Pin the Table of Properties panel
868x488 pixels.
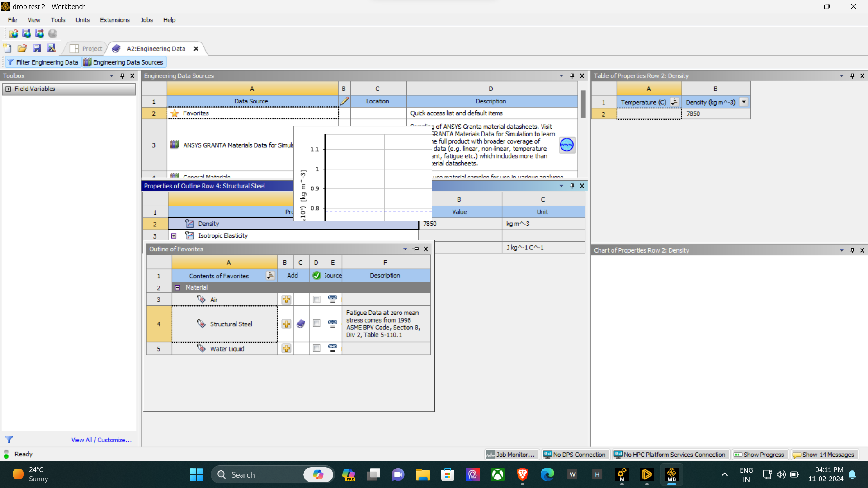852,76
